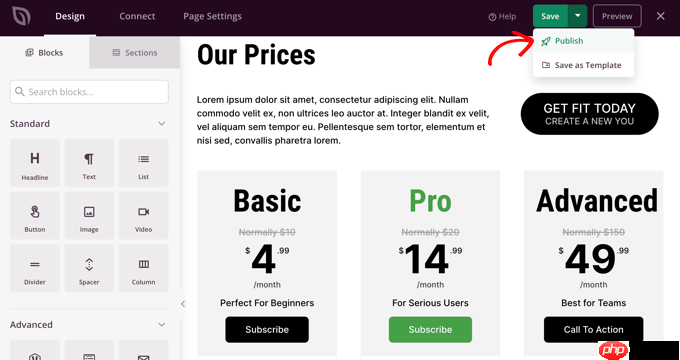Open the Save dropdown arrow
This screenshot has width=680, height=360.
coord(578,16)
